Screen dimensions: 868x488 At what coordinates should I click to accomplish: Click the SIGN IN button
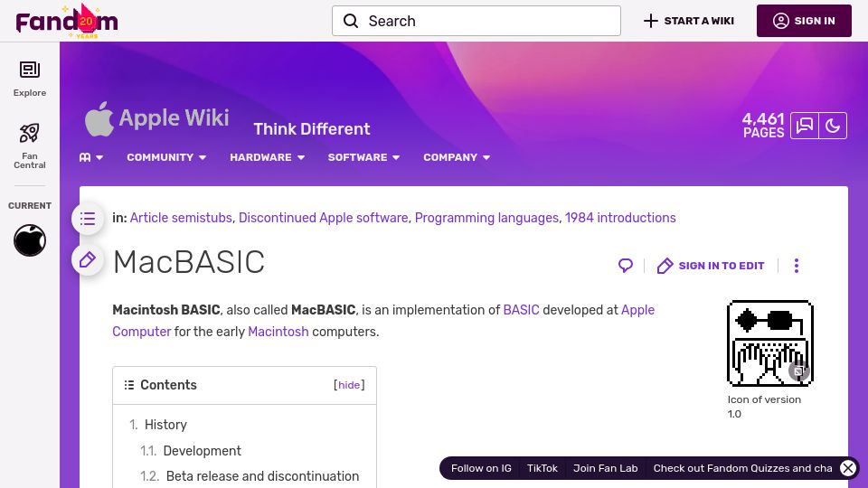(x=804, y=21)
